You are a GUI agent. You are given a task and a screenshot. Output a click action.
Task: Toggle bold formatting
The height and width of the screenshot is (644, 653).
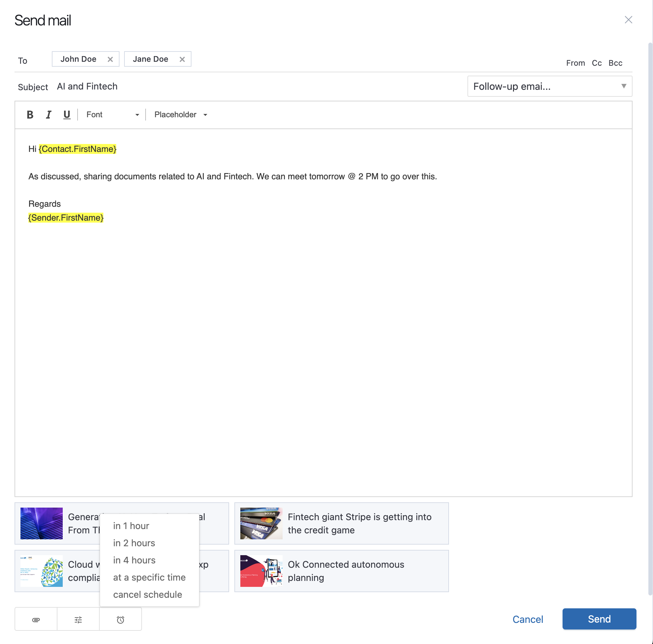tap(30, 115)
